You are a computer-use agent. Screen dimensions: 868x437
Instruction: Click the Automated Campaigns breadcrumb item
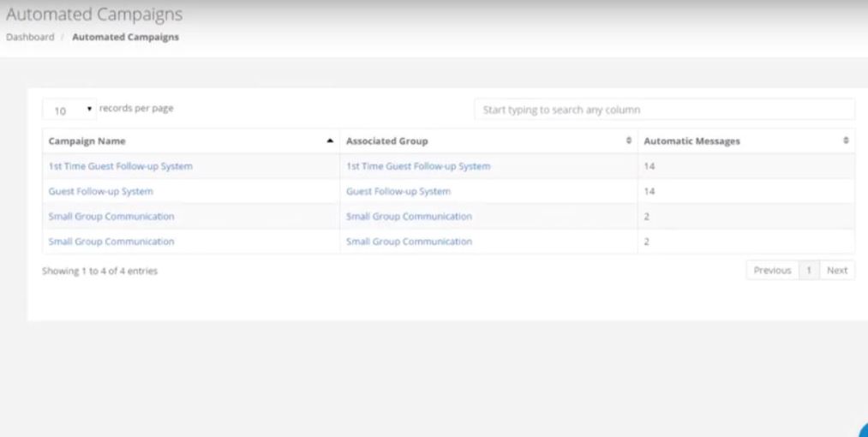click(x=126, y=37)
